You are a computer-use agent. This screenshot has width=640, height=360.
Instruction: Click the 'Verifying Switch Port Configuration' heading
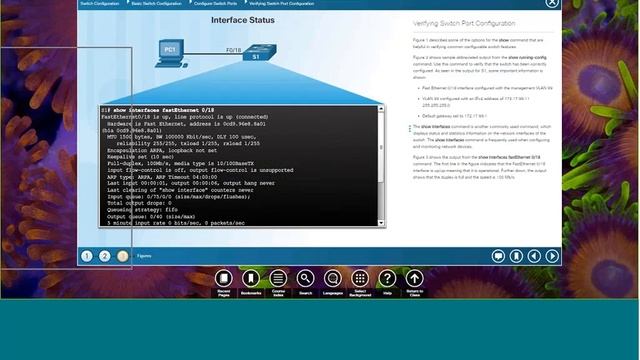point(464,24)
